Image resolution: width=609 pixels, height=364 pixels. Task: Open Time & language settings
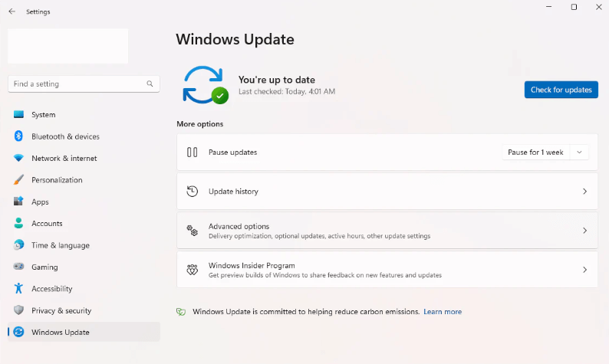(84, 245)
